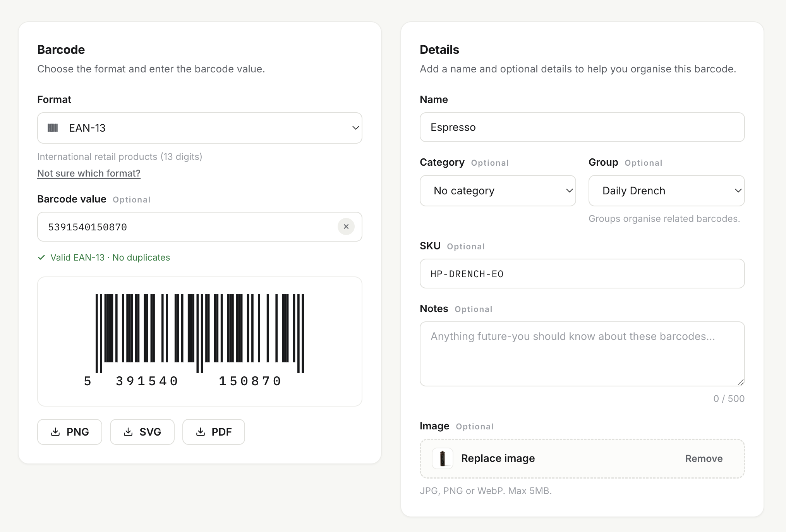This screenshot has height=532, width=786.
Task: Click into the Notes text area
Action: point(582,354)
